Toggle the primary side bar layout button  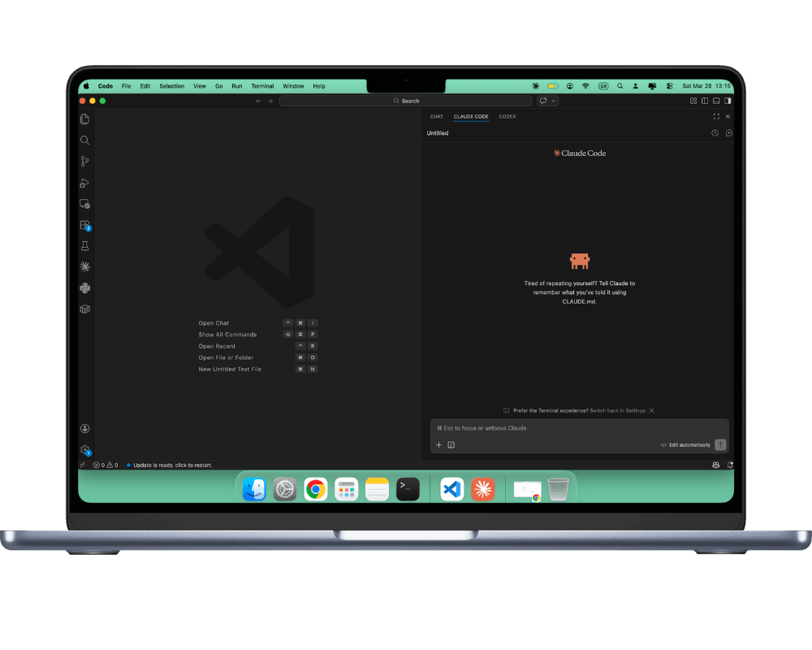tap(705, 101)
